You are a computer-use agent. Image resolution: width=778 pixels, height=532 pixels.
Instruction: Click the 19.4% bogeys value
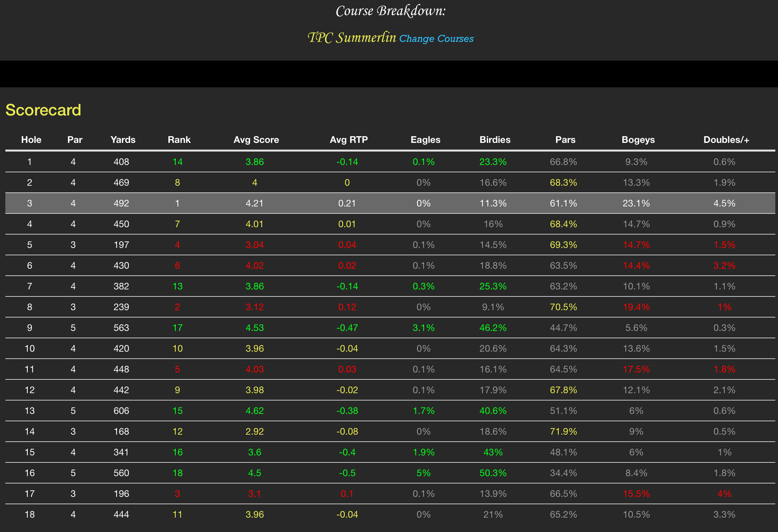[636, 307]
